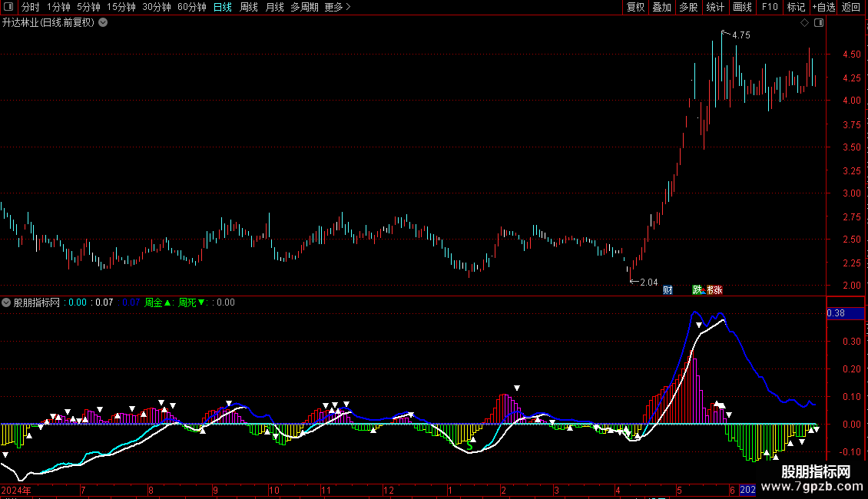Click the red 涨 marker
868x499 pixels.
[x=717, y=290]
